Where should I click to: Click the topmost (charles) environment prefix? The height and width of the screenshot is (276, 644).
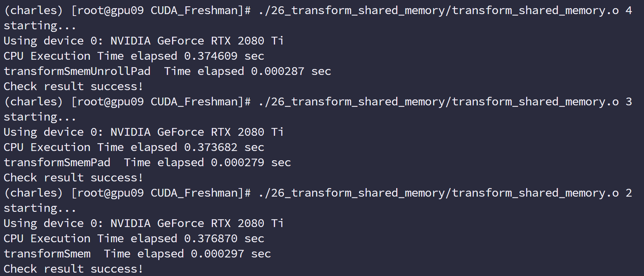pyautogui.click(x=33, y=10)
